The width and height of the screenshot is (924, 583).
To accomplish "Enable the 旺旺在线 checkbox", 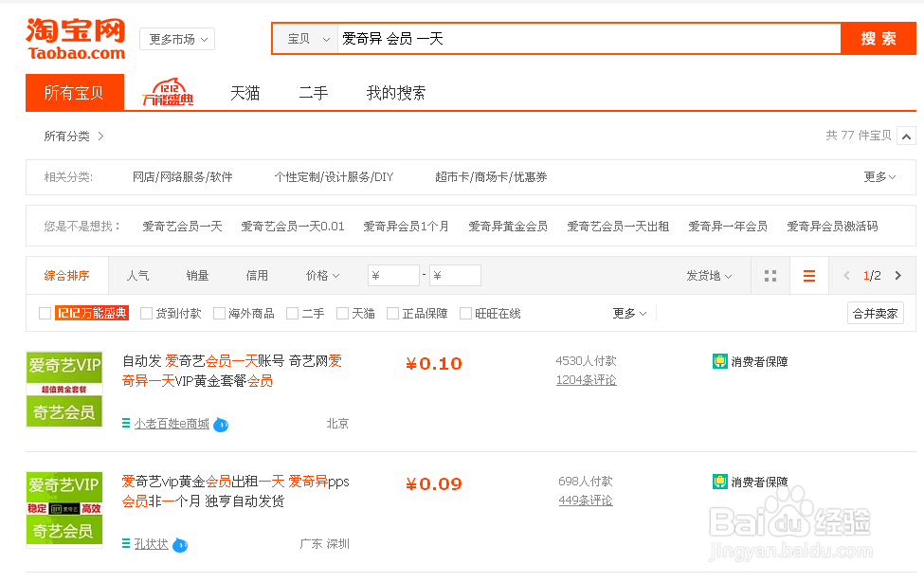I will tap(465, 313).
